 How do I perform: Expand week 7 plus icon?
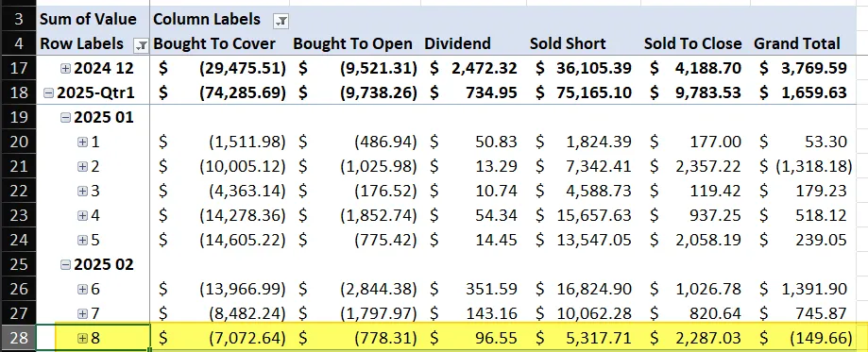(82, 314)
